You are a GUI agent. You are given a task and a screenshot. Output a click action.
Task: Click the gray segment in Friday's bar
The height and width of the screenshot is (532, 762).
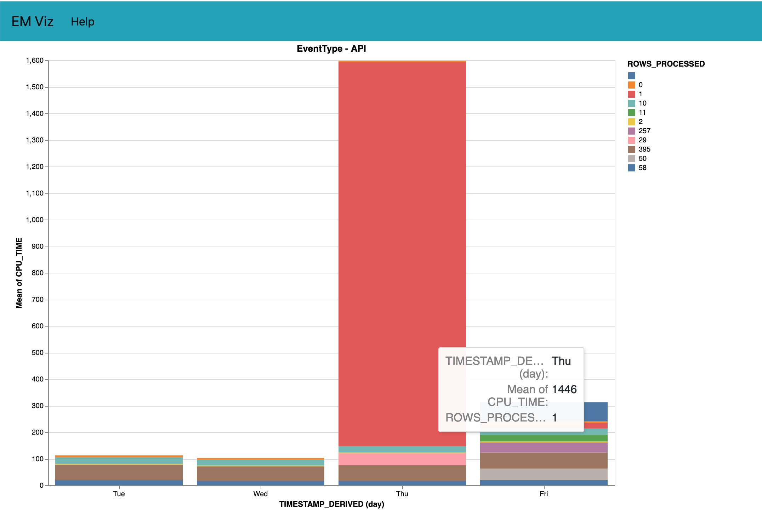point(544,474)
